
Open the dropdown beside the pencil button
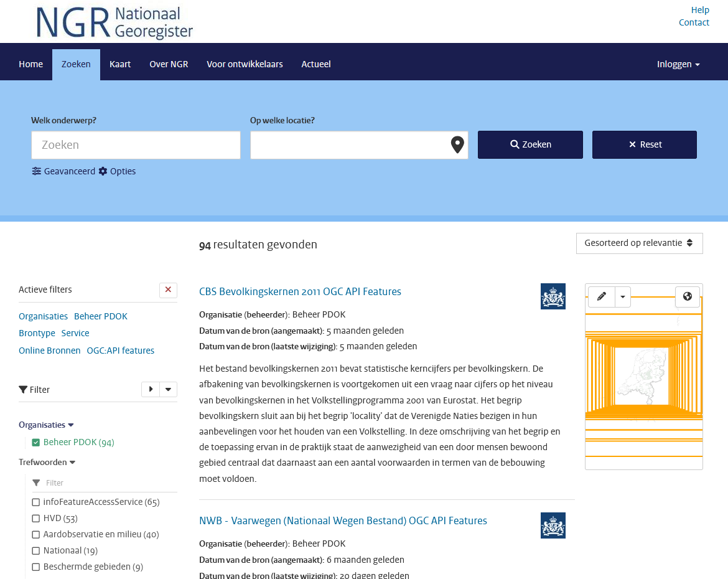(x=623, y=297)
